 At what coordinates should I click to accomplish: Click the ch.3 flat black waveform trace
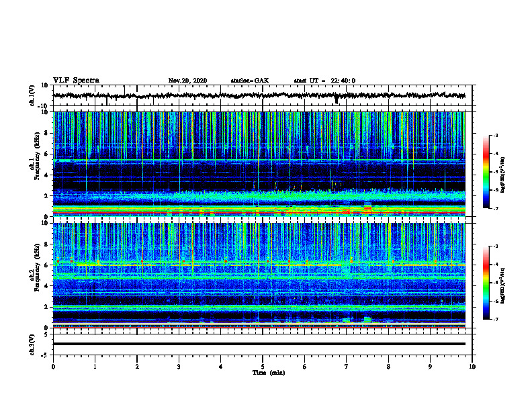259,344
